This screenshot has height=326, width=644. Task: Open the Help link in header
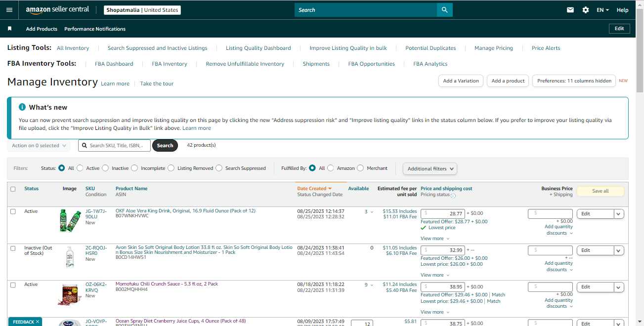623,10
